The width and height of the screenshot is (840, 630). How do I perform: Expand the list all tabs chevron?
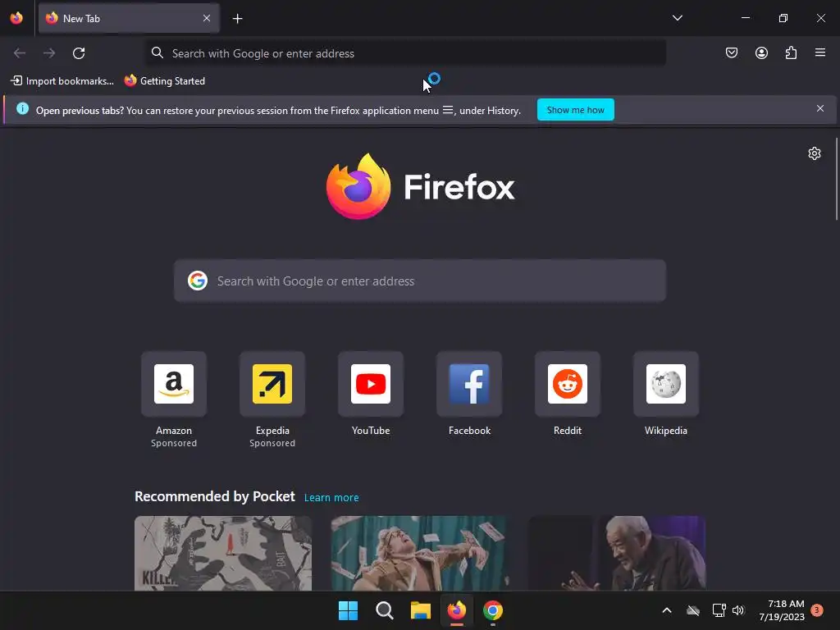677,18
